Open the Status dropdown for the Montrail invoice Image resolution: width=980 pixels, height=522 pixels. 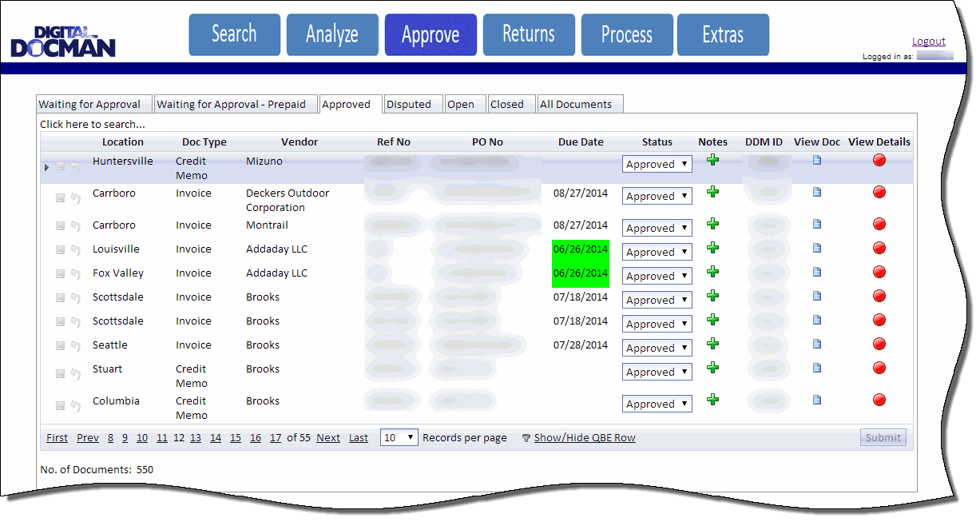pos(657,228)
